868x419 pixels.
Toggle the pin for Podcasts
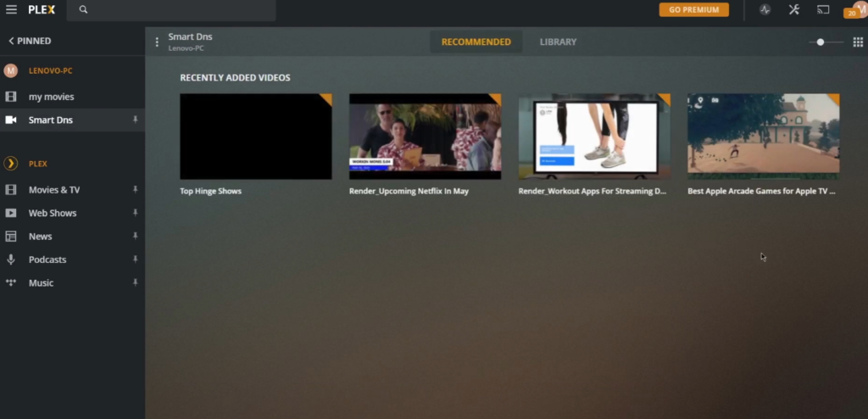coord(135,260)
